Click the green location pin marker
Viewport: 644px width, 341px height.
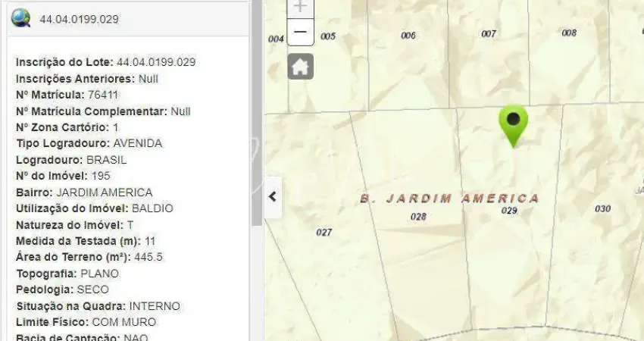[513, 124]
